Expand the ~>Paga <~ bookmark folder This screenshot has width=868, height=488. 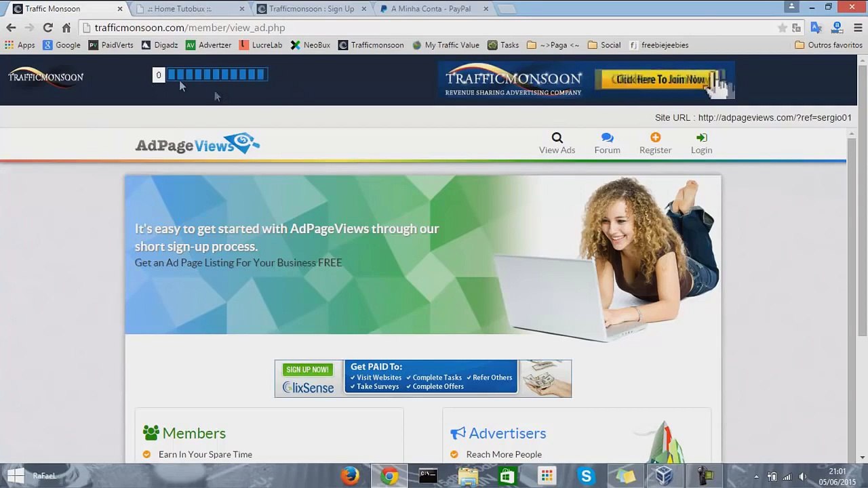pos(553,45)
